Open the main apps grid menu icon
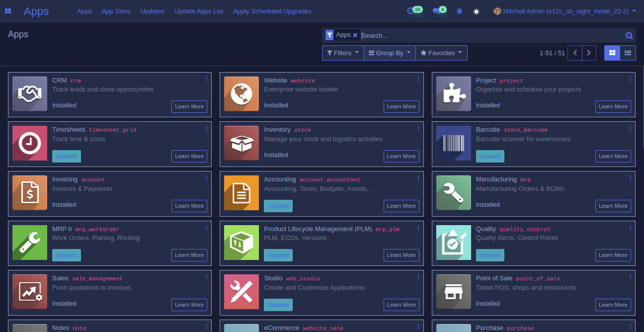The height and width of the screenshot is (332, 644). (x=8, y=11)
